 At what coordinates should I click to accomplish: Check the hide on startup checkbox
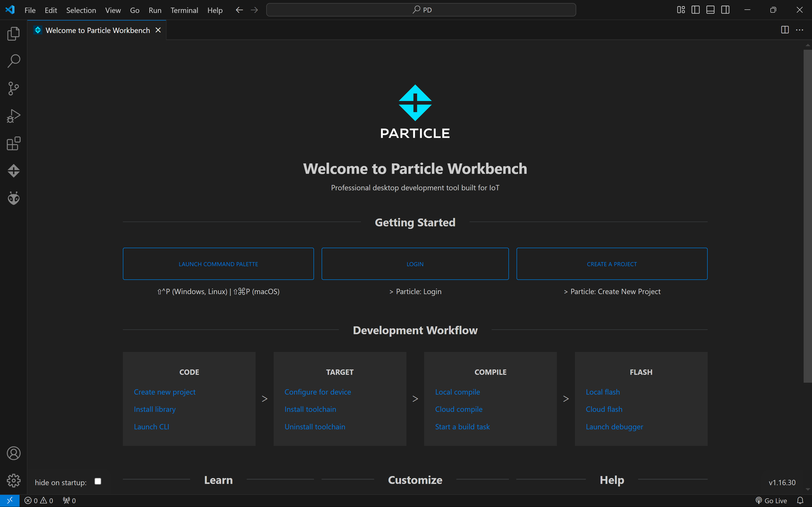pos(98,482)
